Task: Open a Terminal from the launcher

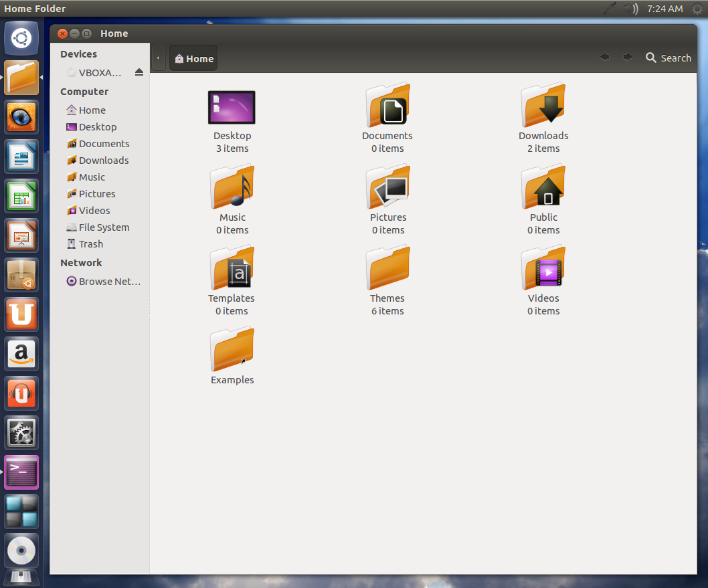Action: [x=21, y=472]
